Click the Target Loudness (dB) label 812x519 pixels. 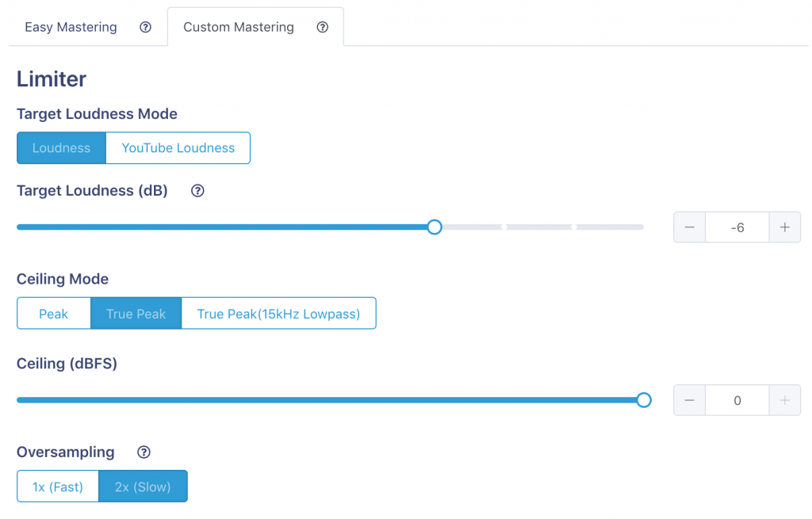(92, 191)
